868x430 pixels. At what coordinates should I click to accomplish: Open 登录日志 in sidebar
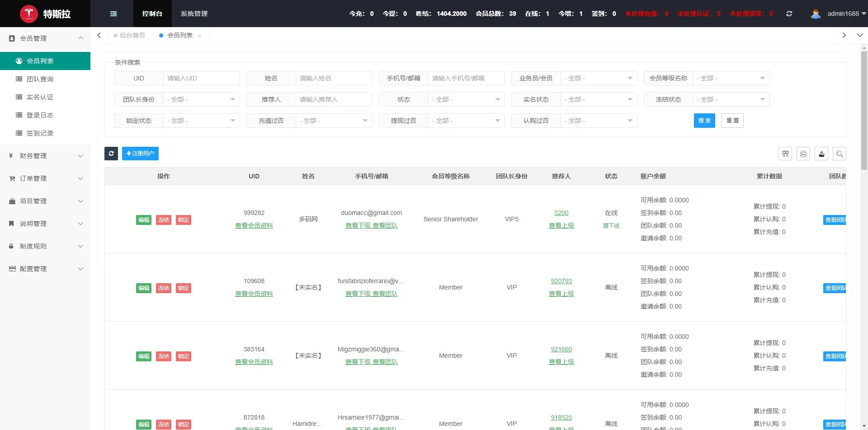(x=45, y=115)
